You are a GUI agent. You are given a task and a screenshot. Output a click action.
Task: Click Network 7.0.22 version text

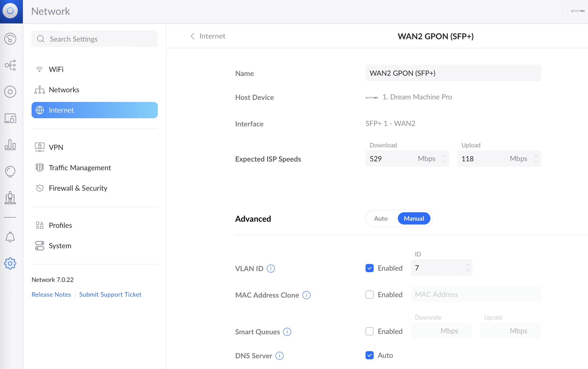coord(52,280)
